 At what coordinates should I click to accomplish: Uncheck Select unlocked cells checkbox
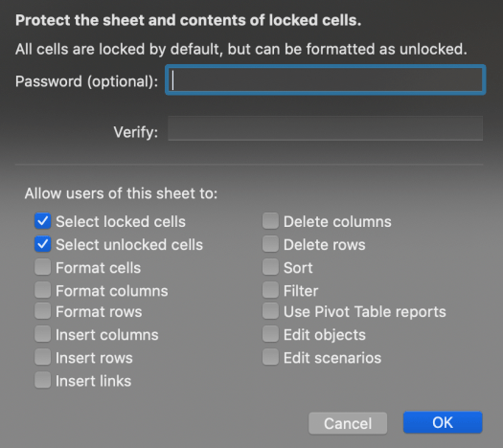coord(43,244)
